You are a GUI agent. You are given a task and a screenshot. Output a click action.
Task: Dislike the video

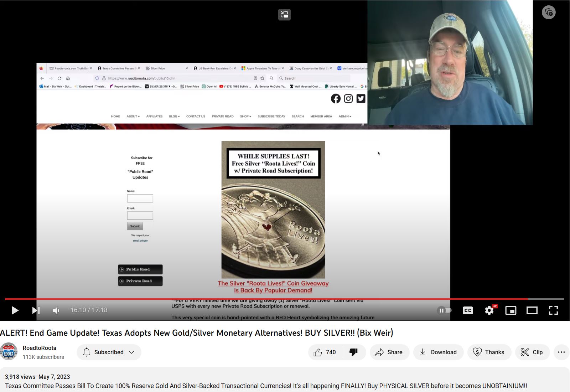[x=354, y=352]
